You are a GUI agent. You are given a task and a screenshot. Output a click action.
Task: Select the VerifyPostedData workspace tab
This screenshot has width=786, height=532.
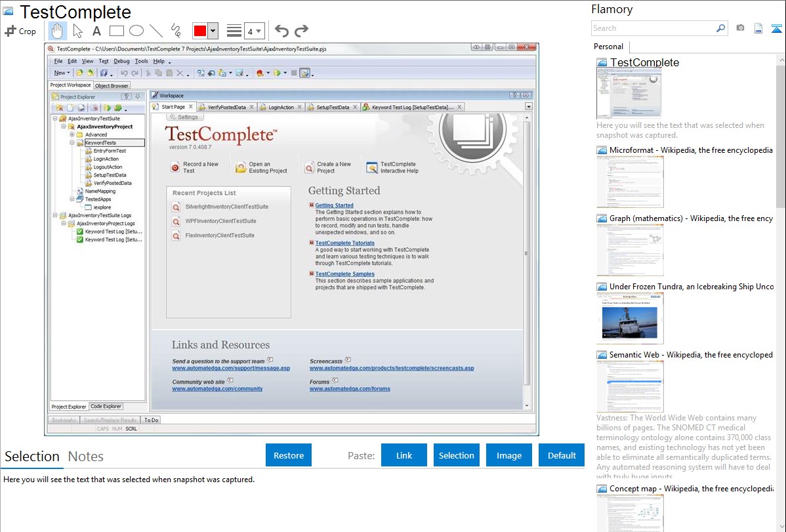coord(226,108)
